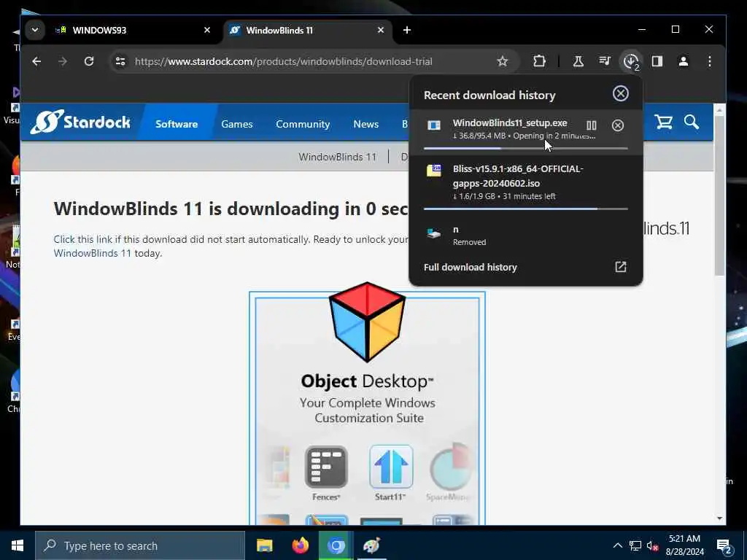Close the WINDOWS93 tab
Screen dimensions: 747x560
click(x=207, y=30)
